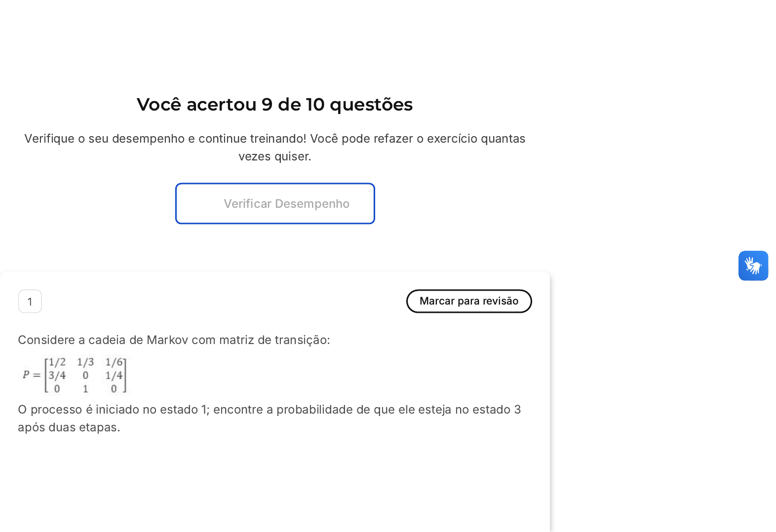776x532 pixels.
Task: Open the sign language accessibility widget
Action: pyautogui.click(x=753, y=266)
